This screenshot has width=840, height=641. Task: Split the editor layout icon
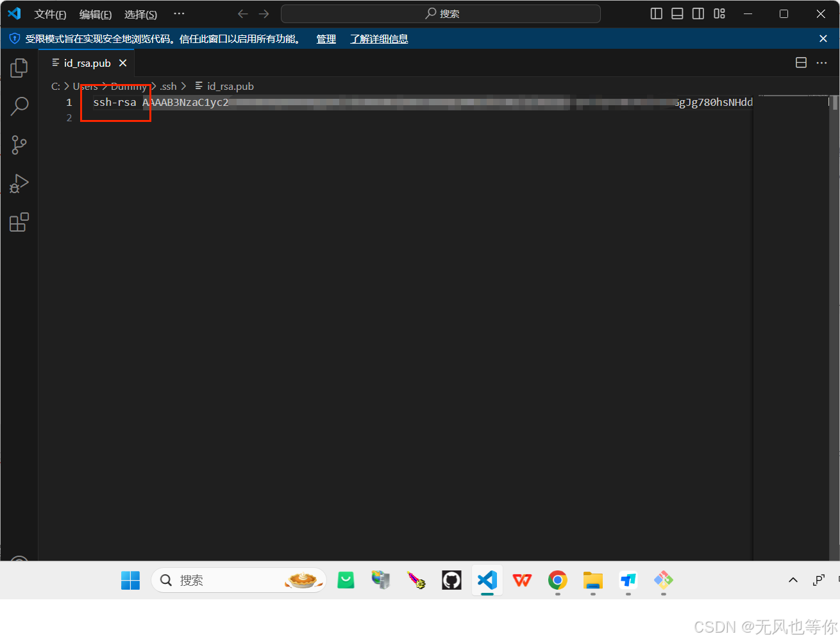(x=801, y=62)
